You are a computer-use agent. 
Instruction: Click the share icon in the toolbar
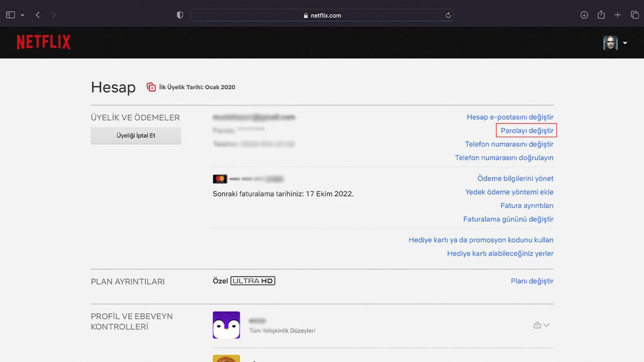pos(601,15)
